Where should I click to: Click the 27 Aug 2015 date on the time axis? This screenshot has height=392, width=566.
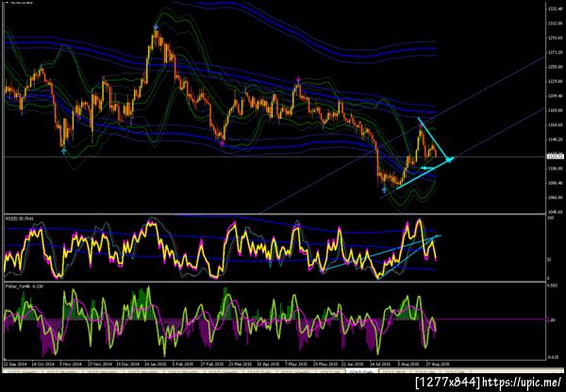click(x=436, y=364)
